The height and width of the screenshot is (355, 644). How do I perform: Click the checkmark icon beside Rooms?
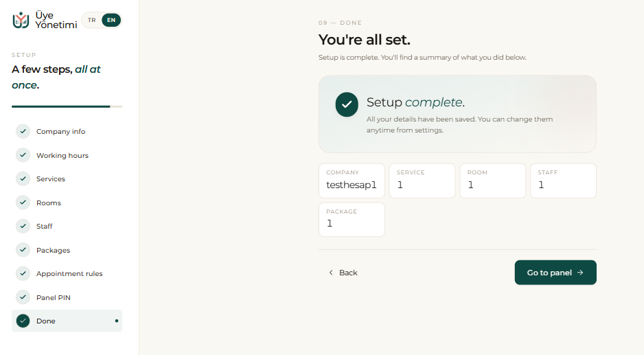coord(23,203)
